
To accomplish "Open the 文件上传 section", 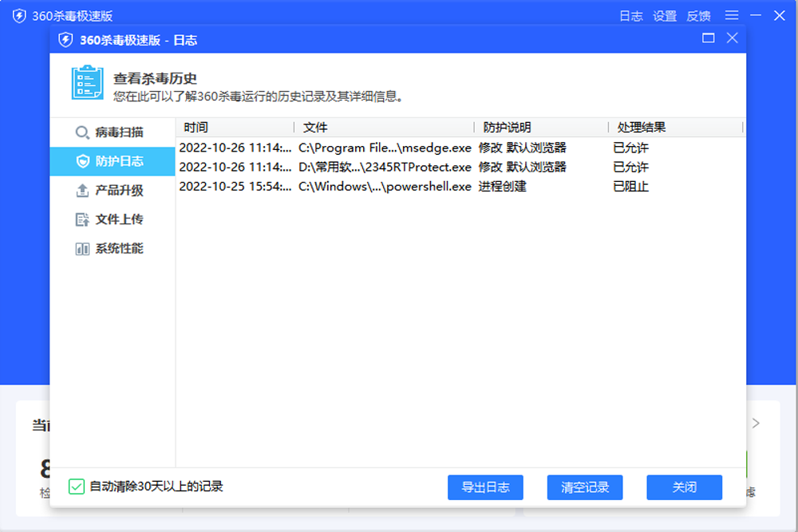I will point(113,219).
